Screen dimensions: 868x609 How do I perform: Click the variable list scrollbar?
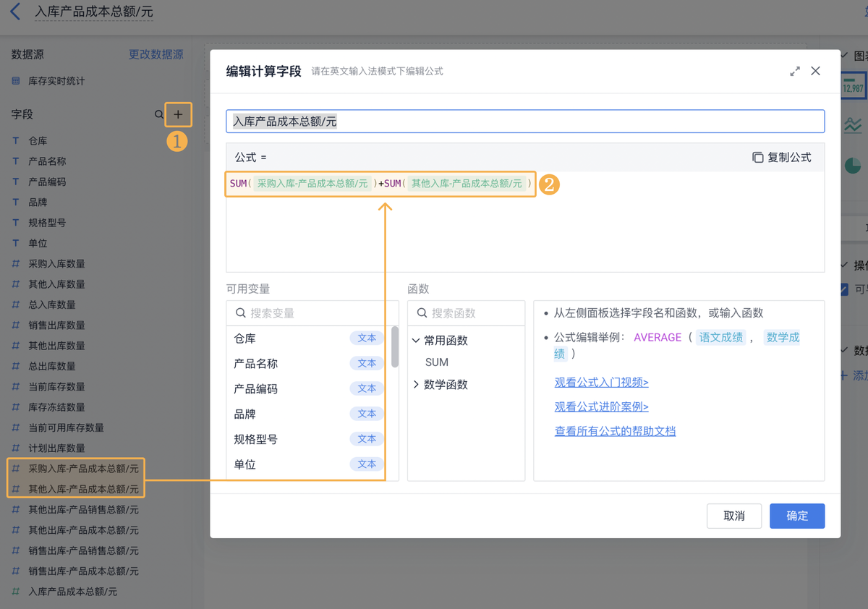click(394, 347)
